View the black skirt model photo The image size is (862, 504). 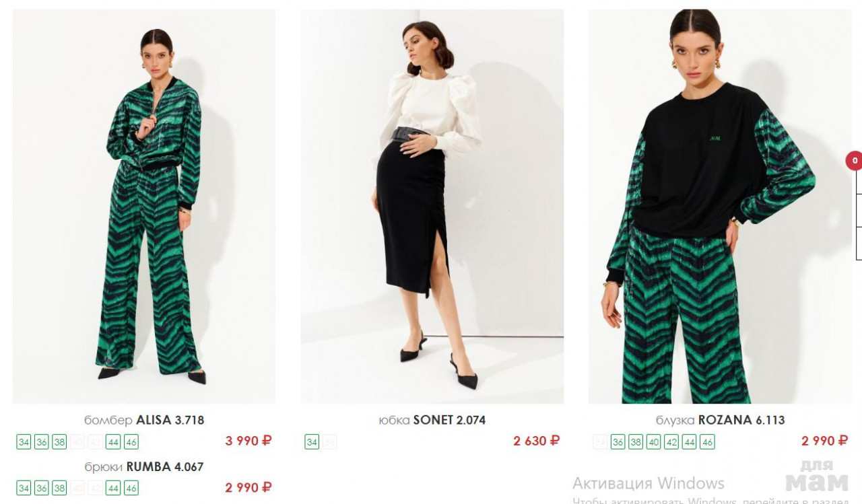coord(432,206)
